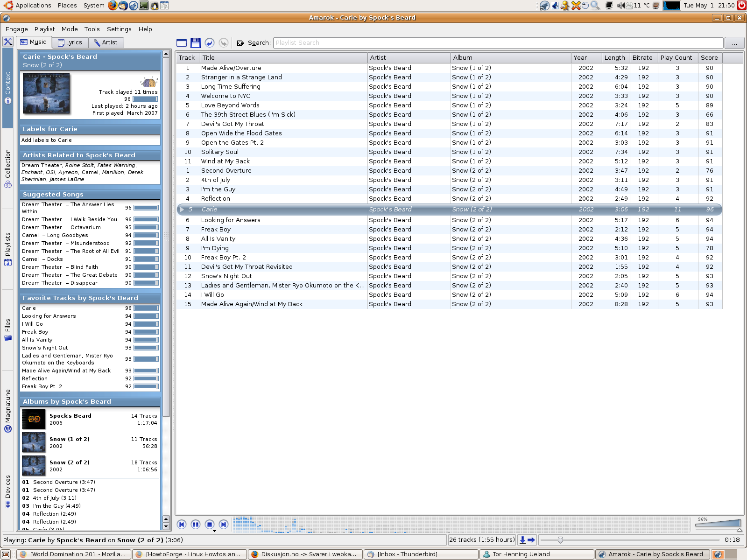Save the playlist with floppy icon
Image resolution: width=747 pixels, height=560 pixels.
click(196, 43)
